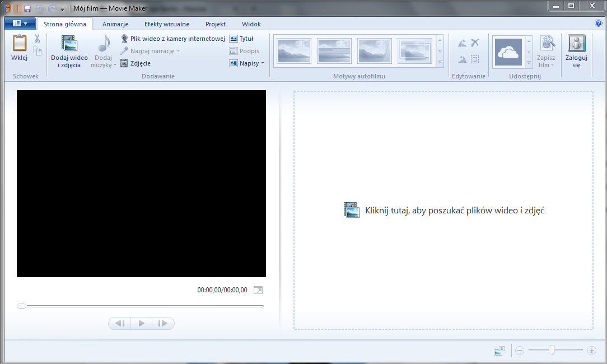
Task: Add a Tytuł title clip
Action: pyautogui.click(x=241, y=39)
